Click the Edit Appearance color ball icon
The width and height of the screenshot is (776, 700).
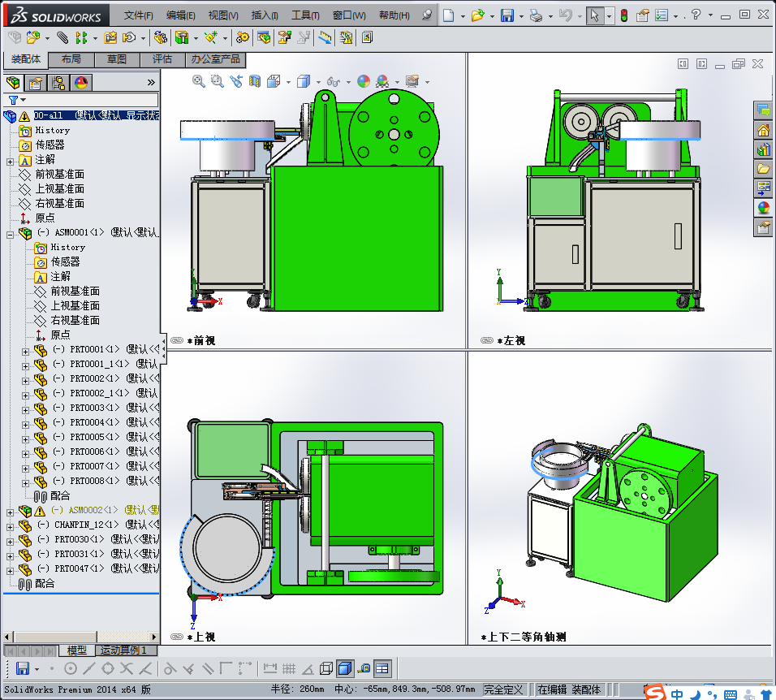pos(364,81)
